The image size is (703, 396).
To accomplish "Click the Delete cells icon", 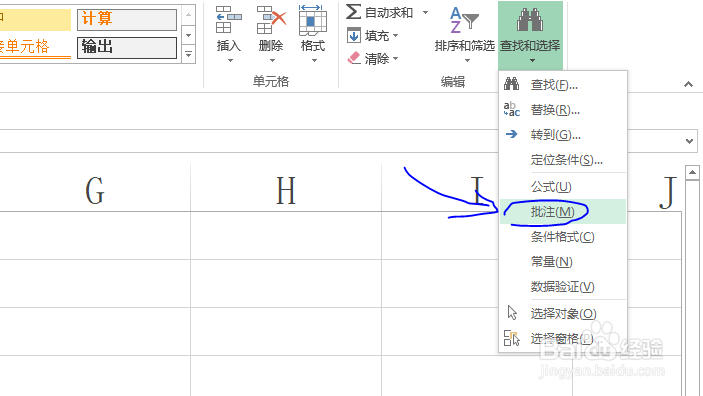I will click(x=271, y=20).
